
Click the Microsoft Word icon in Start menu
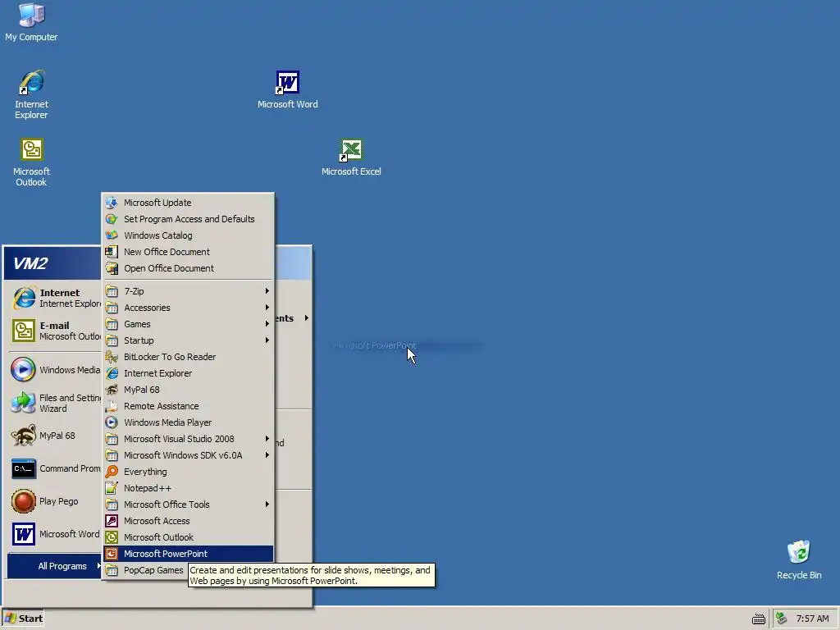click(x=24, y=534)
